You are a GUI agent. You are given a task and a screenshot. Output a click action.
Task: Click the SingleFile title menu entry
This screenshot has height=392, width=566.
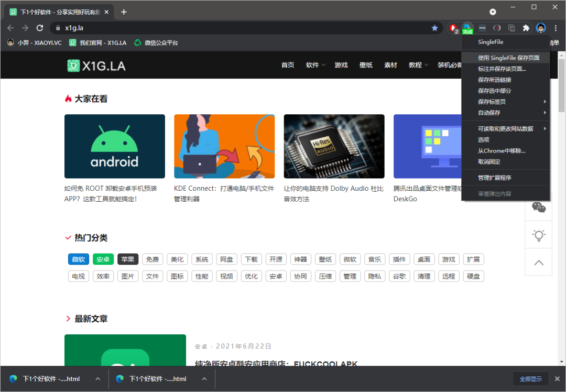(x=506, y=42)
